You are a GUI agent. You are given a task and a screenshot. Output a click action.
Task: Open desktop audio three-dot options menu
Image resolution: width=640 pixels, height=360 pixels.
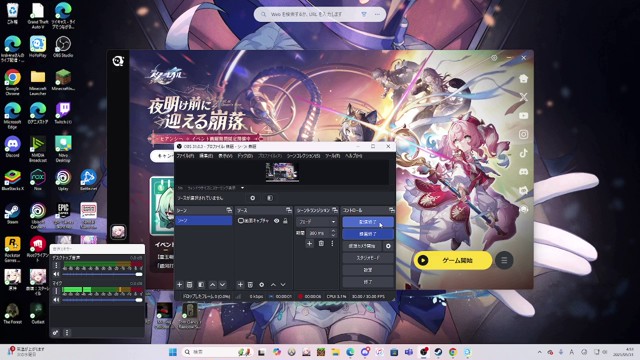[x=56, y=265]
